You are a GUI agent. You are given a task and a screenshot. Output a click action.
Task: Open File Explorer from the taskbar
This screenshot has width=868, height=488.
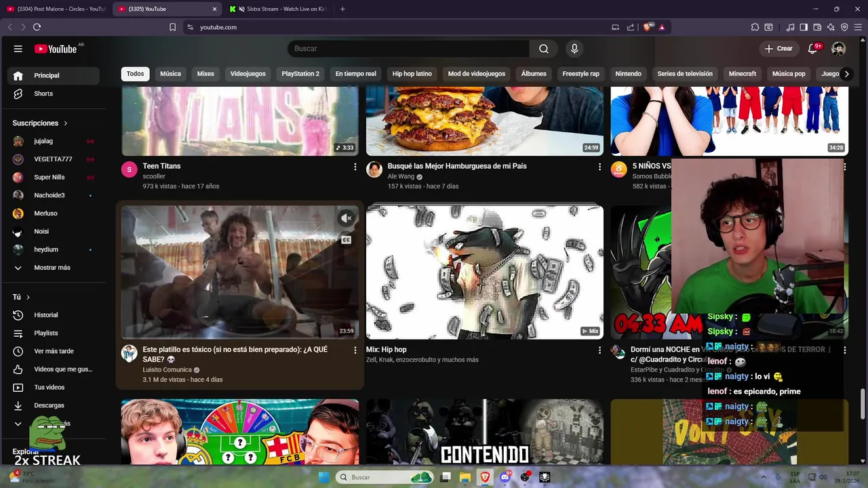pos(465,477)
